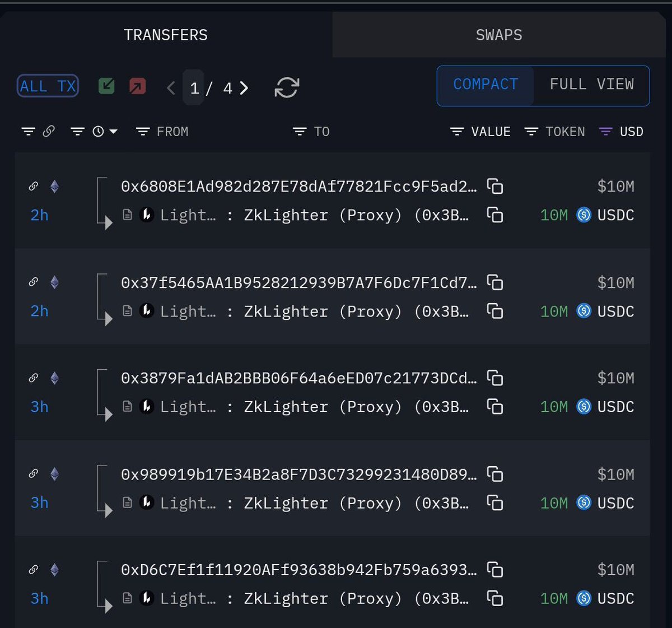
Task: Open sender address 0x989919b17E34B2a8F7D3C73299231480D89
Action: pos(299,475)
